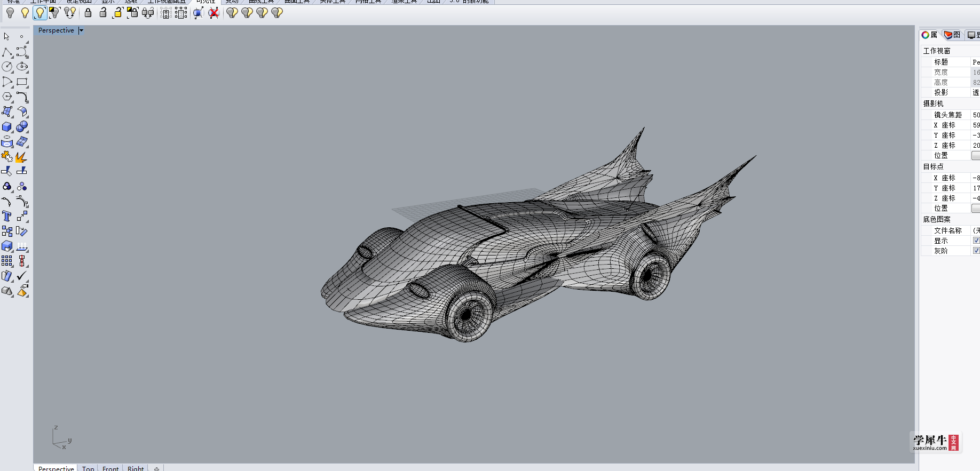Click the Hide control points icon

(x=181, y=13)
